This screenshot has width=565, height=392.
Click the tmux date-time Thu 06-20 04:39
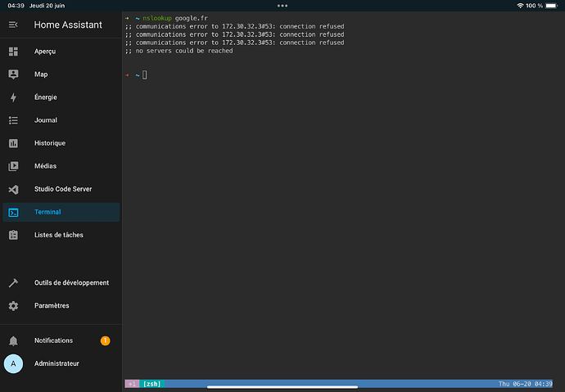[x=526, y=384]
